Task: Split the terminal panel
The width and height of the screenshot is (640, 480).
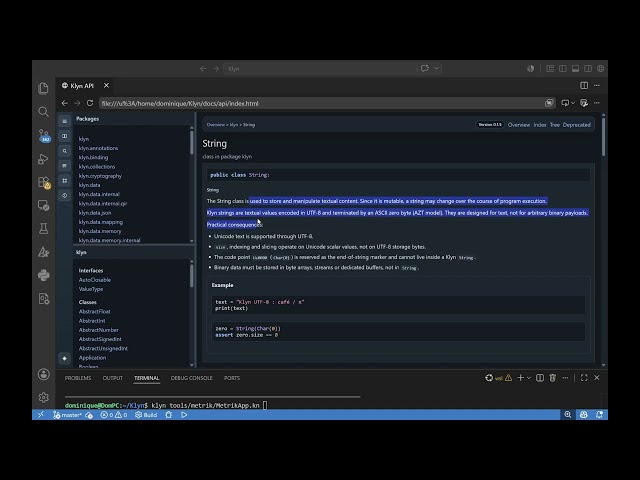Action: click(540, 378)
